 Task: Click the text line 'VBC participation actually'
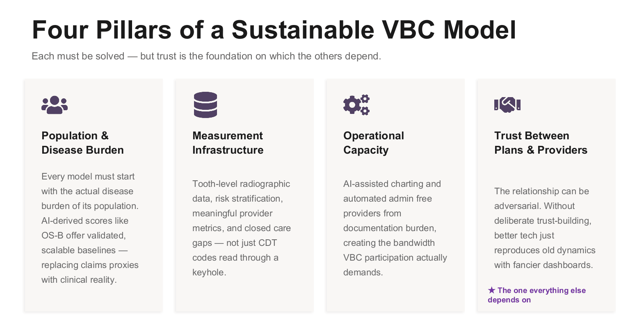pos(395,258)
